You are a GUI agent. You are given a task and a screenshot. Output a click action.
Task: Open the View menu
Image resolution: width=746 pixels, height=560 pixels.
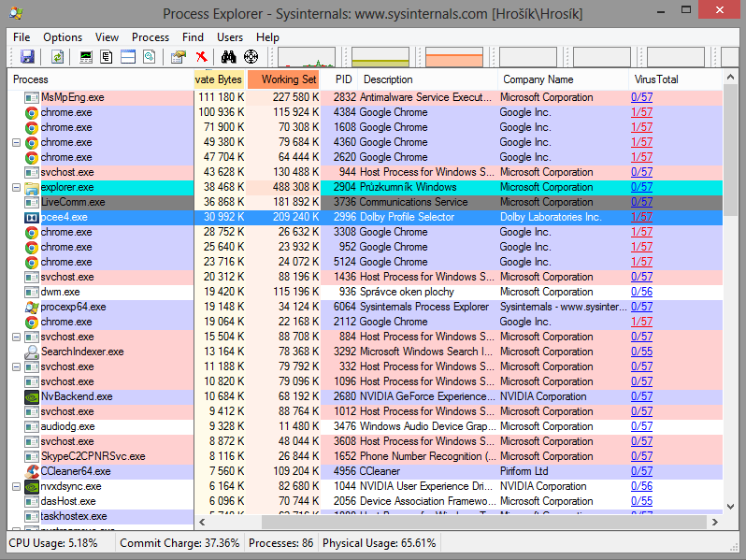pyautogui.click(x=107, y=37)
